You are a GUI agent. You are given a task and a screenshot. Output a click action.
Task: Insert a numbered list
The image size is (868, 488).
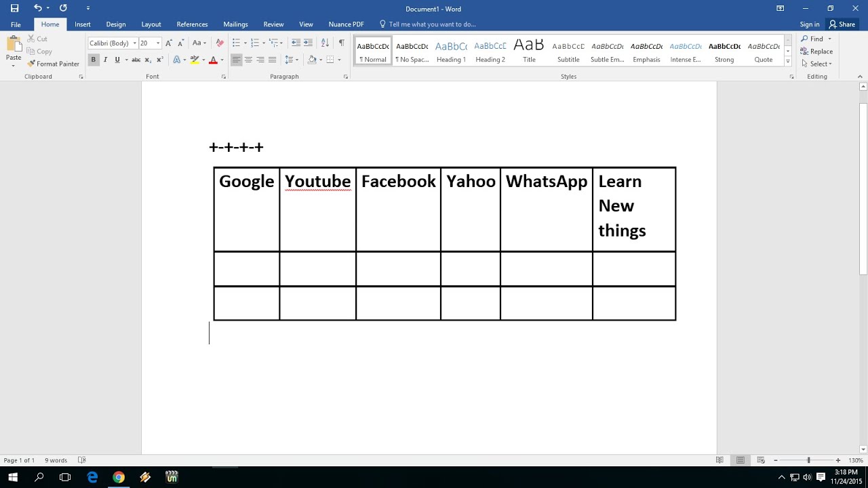[254, 43]
